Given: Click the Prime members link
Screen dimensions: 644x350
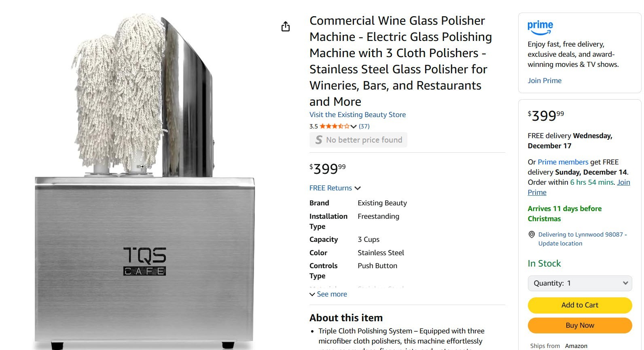Looking at the screenshot, I should (x=563, y=162).
